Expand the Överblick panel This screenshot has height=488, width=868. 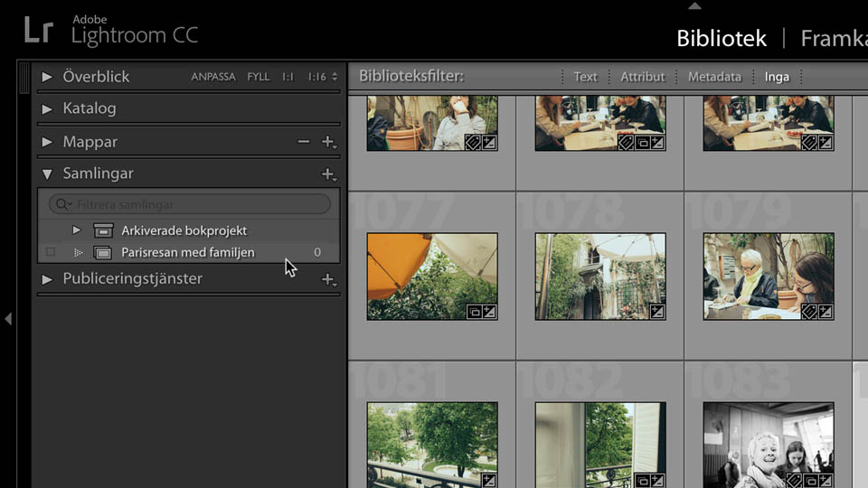click(x=47, y=77)
